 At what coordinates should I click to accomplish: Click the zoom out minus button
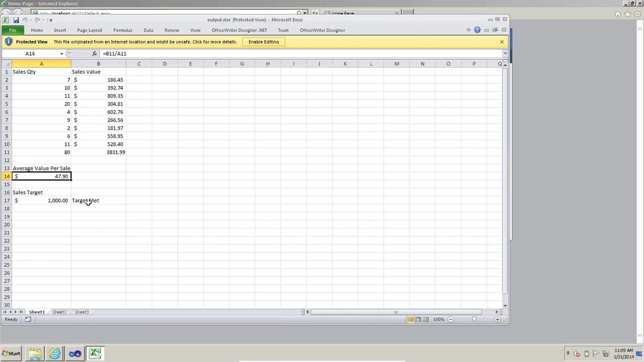pyautogui.click(x=451, y=319)
